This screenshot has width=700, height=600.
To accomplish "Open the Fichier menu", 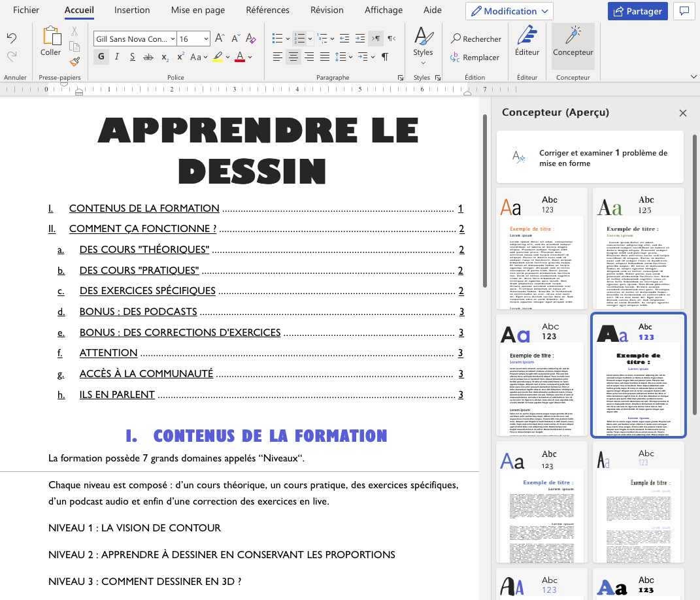I will [x=26, y=10].
